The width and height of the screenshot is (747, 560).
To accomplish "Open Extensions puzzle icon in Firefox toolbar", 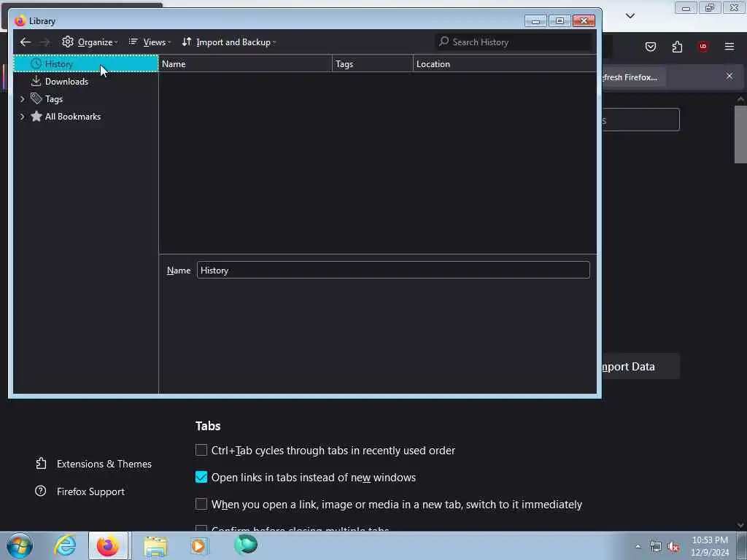I will [677, 46].
